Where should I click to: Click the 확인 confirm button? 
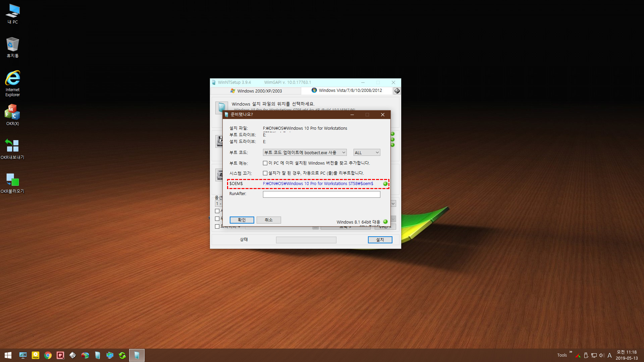pos(242,220)
